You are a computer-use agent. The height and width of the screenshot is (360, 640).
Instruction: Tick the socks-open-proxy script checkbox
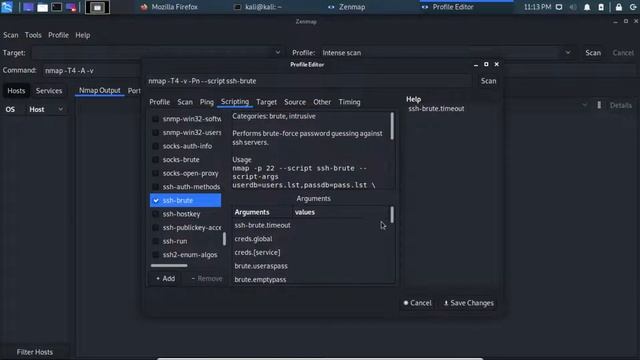156,173
